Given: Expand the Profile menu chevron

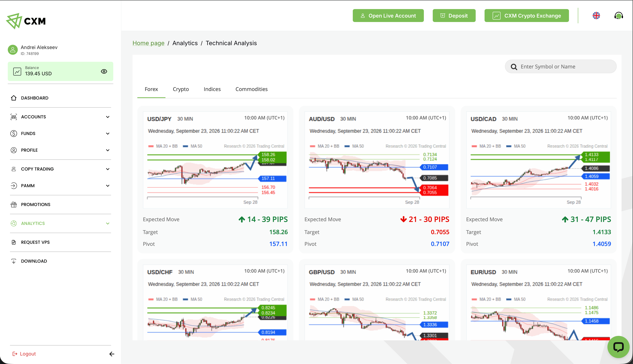Looking at the screenshot, I should [108, 150].
